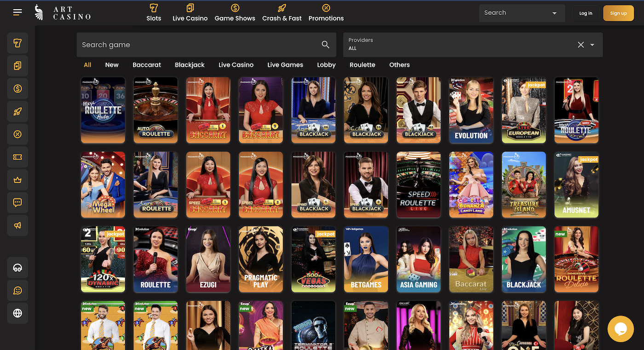Click the Sign up button
Viewport: 644px width, 350px height.
click(618, 13)
